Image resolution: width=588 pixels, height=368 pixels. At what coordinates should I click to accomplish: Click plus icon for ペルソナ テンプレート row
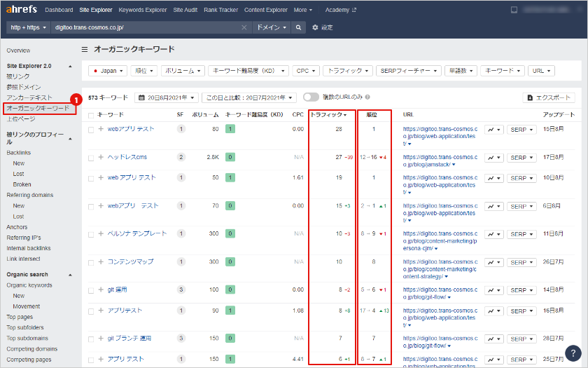[101, 233]
